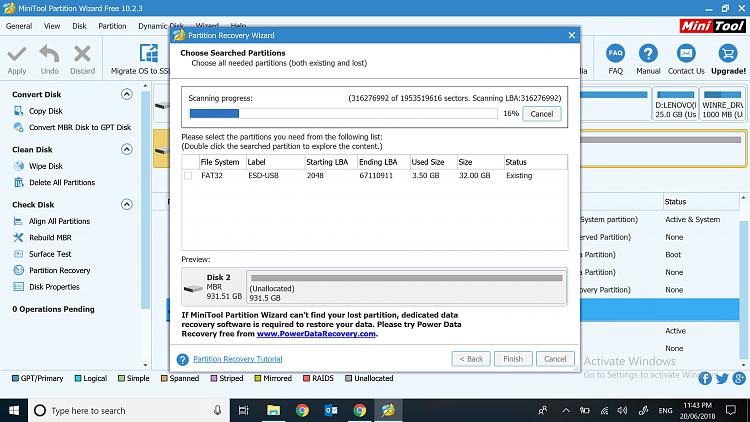Image resolution: width=750 pixels, height=422 pixels.
Task: Click the Undo arrow icon
Action: [49, 54]
